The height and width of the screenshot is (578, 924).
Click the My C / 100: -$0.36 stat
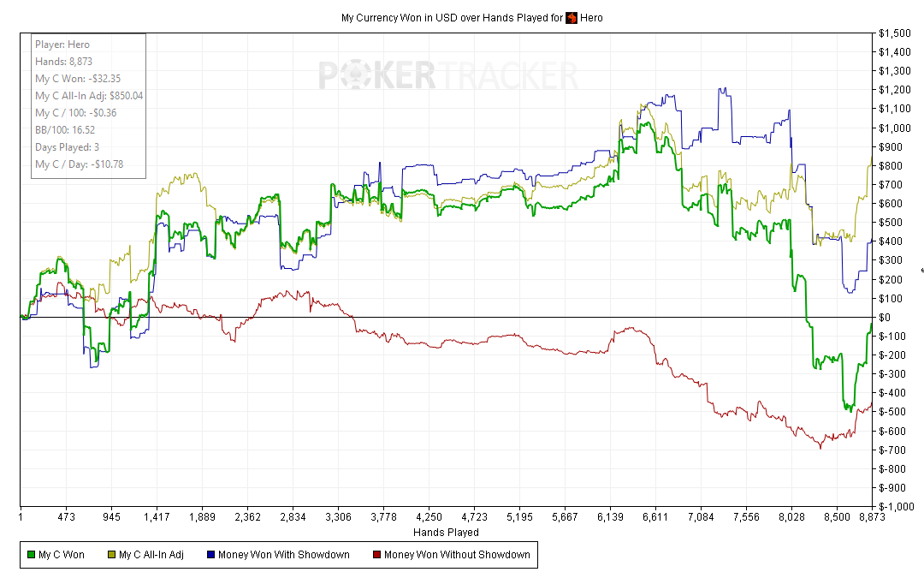pos(76,113)
